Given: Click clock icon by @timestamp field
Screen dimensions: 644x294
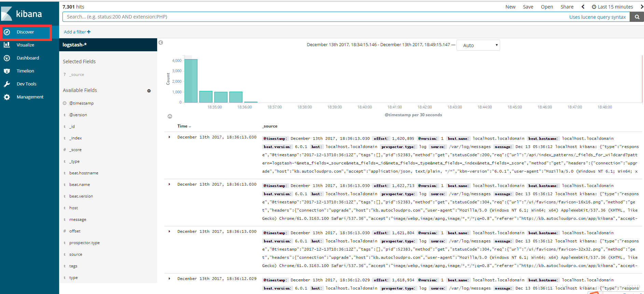Looking at the screenshot, I should pos(65,103).
